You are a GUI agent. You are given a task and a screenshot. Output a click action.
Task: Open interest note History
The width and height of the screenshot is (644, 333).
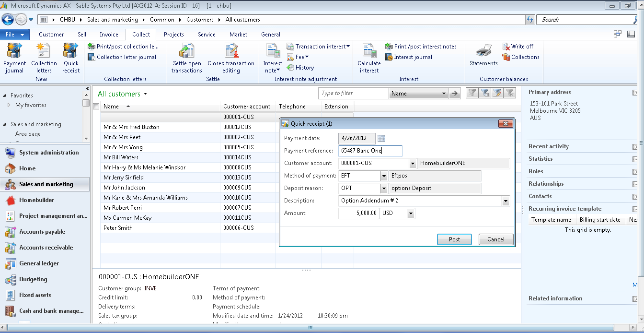300,68
